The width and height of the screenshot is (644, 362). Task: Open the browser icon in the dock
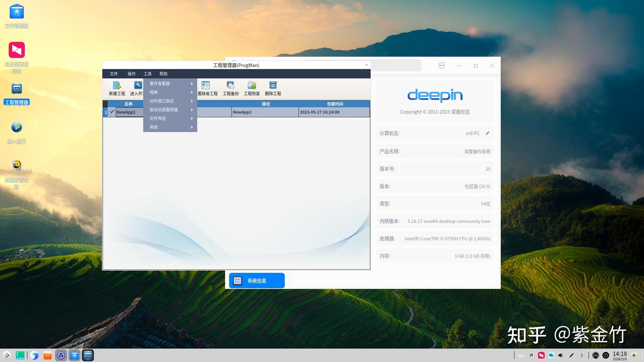[34, 355]
